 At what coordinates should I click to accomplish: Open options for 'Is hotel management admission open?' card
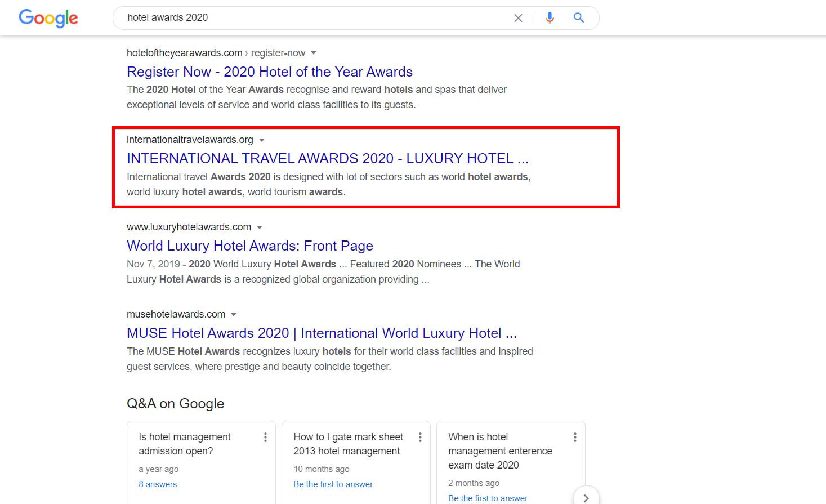click(x=265, y=438)
